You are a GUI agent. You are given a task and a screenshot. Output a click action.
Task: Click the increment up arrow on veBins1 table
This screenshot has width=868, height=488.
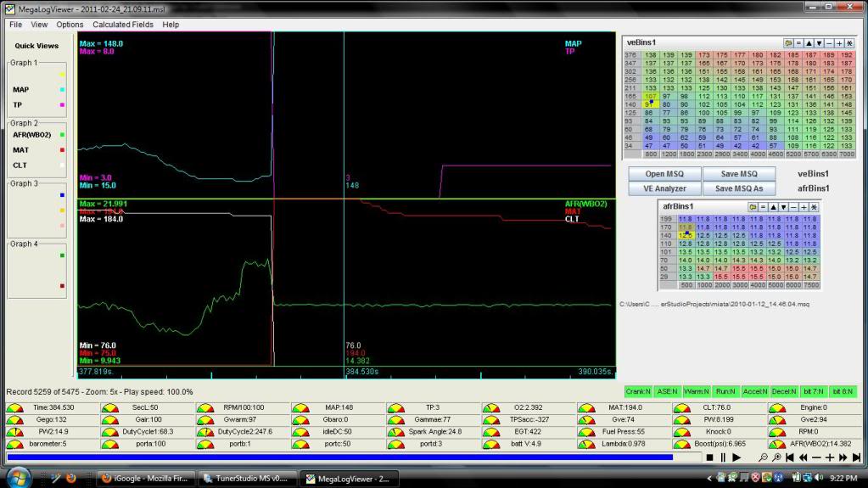(809, 43)
